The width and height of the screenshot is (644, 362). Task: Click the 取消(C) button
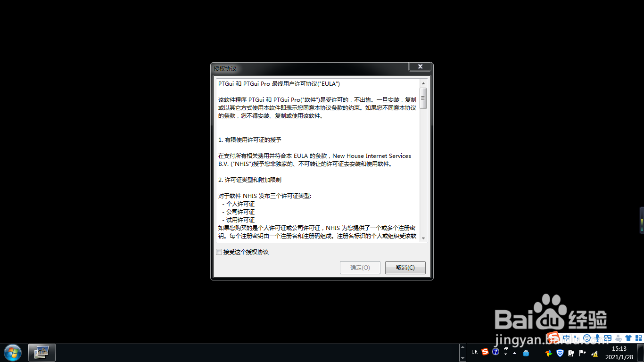[405, 268]
